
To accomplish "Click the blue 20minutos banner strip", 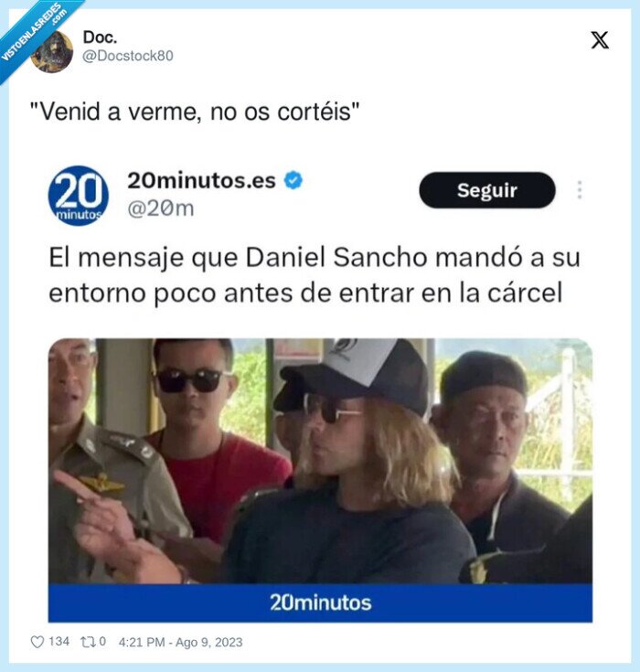I will (x=320, y=603).
